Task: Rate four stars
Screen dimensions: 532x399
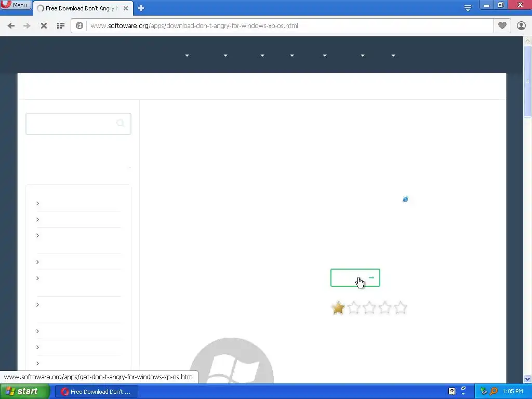Action: tap(385, 308)
